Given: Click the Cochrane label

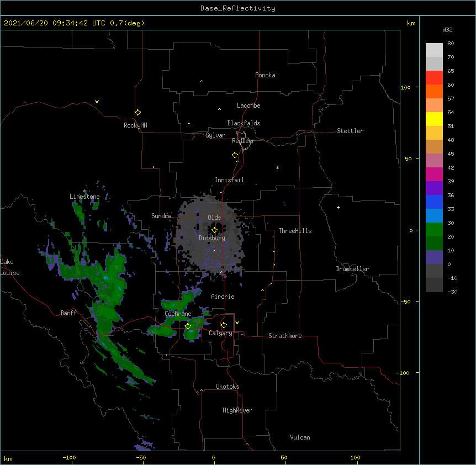Looking at the screenshot, I should 178,314.
